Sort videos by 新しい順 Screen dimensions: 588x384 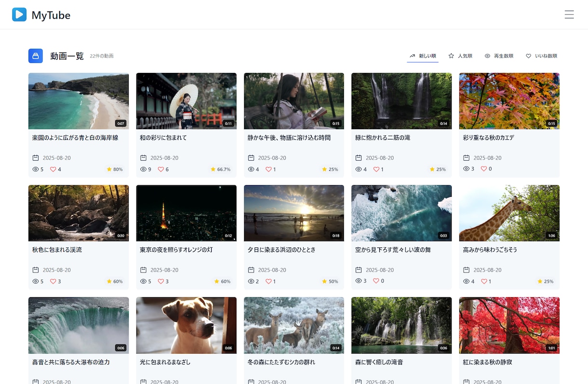pos(423,56)
